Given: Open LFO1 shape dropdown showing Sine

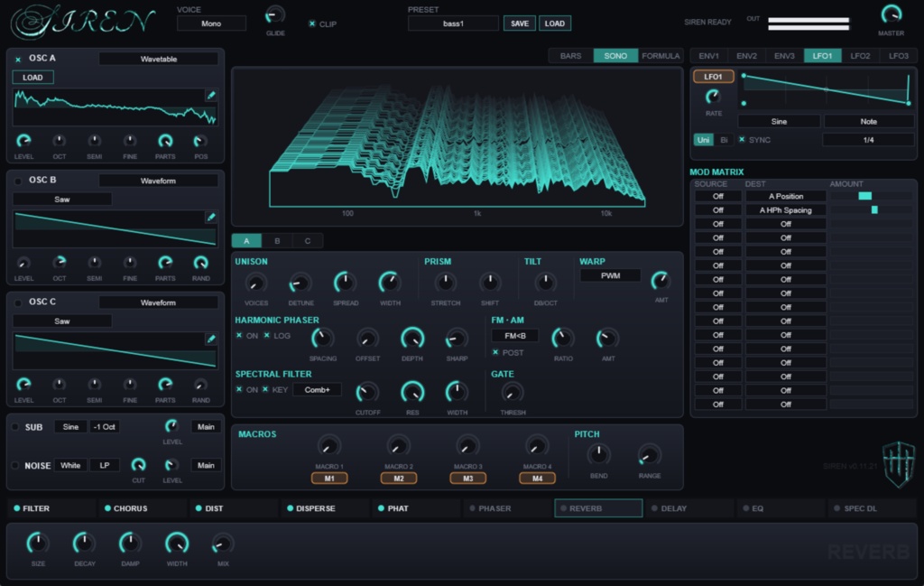Looking at the screenshot, I should click(779, 122).
